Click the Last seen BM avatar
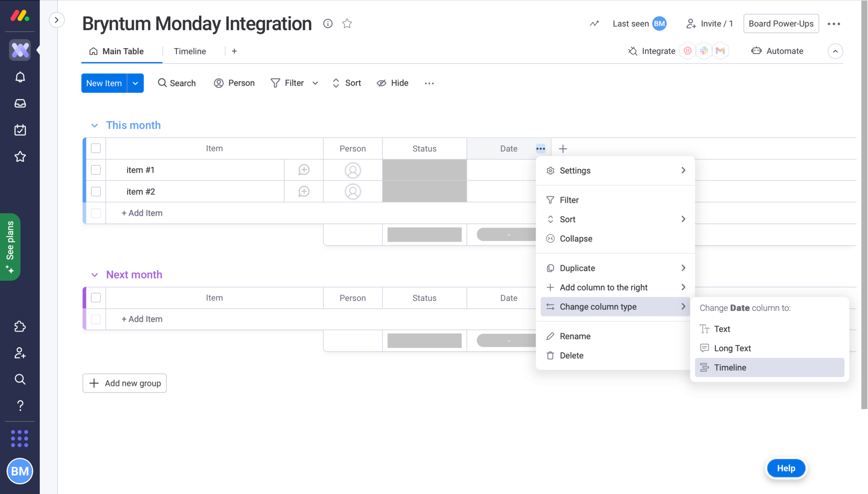Image resolution: width=868 pixels, height=494 pixels. click(x=659, y=24)
